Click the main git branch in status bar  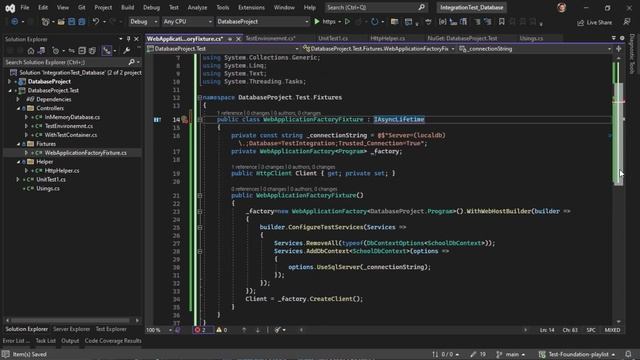(x=510, y=354)
